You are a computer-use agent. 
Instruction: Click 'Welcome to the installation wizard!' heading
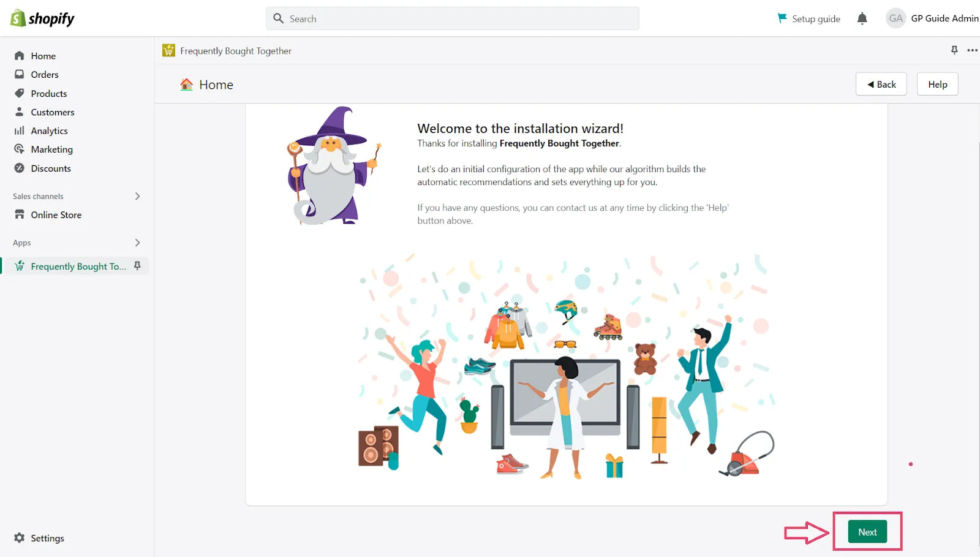point(520,128)
